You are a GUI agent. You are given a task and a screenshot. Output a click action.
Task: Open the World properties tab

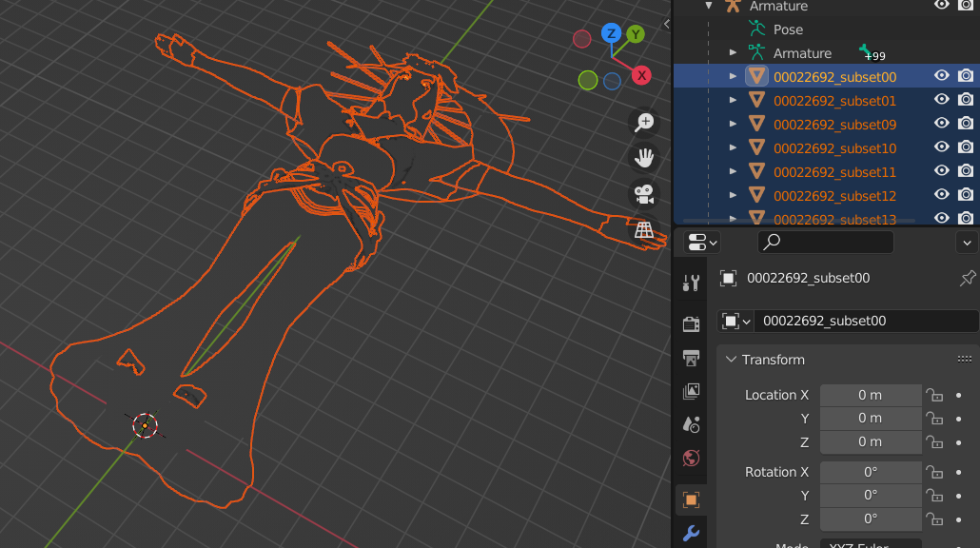[x=692, y=458]
